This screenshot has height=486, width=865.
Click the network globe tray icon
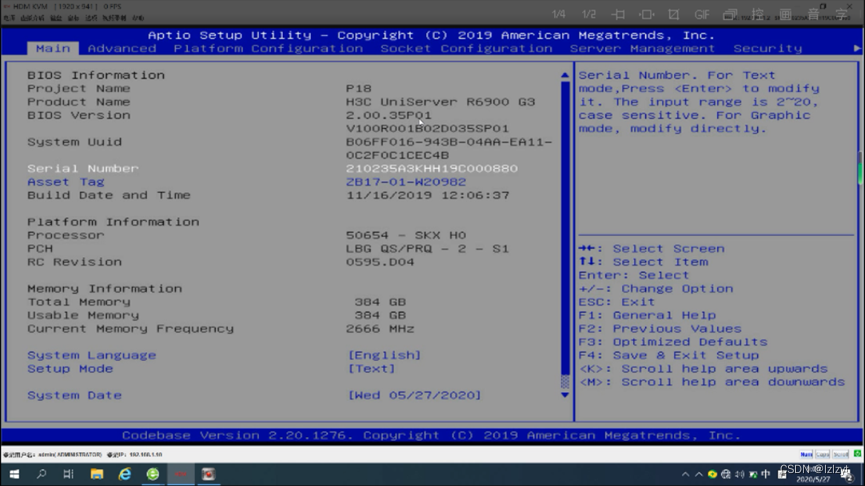click(x=726, y=474)
